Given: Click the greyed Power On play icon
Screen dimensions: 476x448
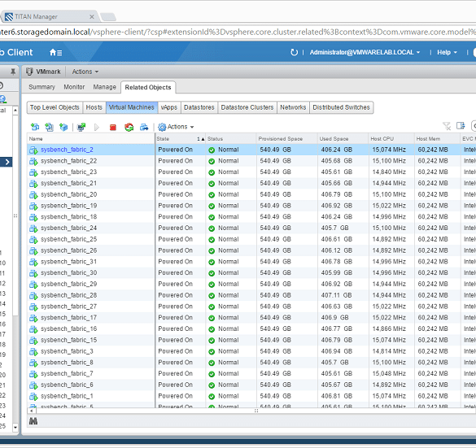Looking at the screenshot, I should 97,127.
